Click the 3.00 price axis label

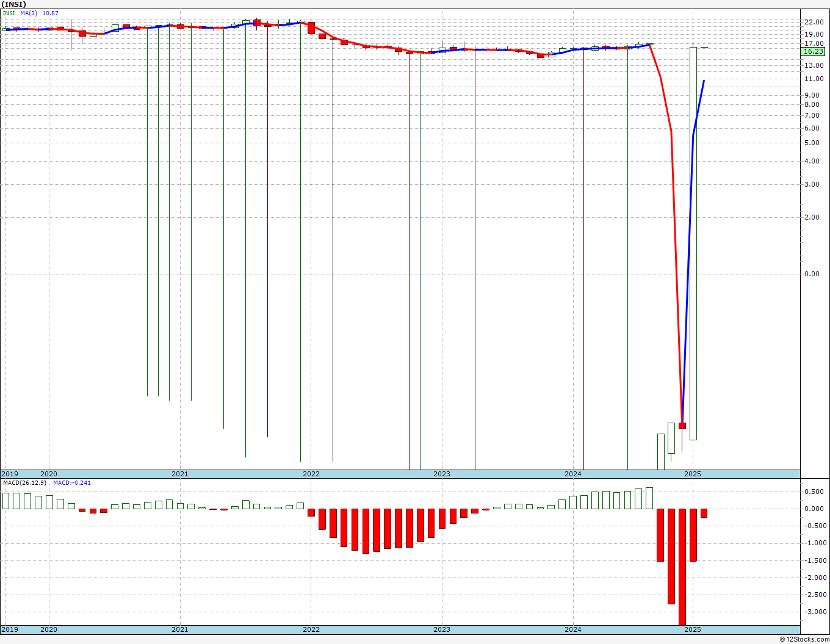(812, 184)
